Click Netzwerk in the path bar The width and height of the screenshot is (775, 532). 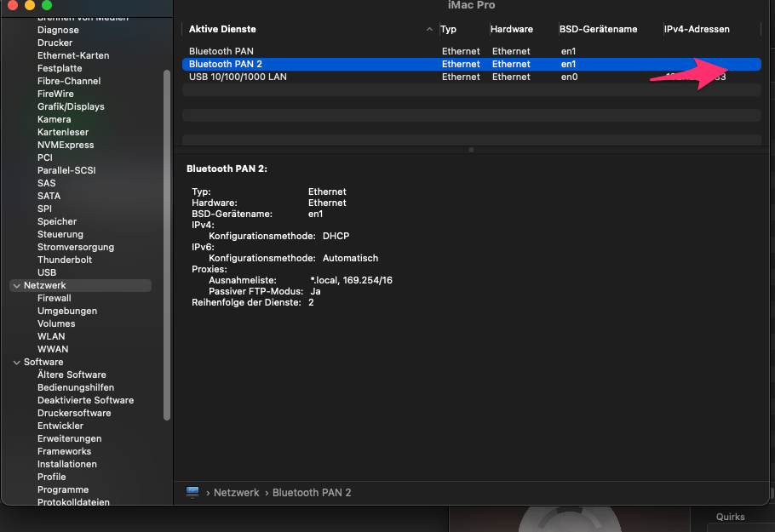pyautogui.click(x=236, y=493)
